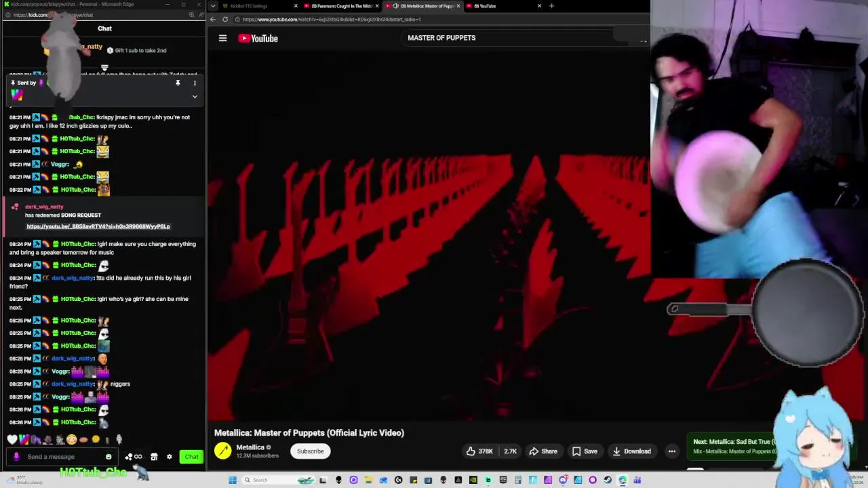Share the Master of Puppets video
This screenshot has height=488, width=868.
tap(543, 451)
